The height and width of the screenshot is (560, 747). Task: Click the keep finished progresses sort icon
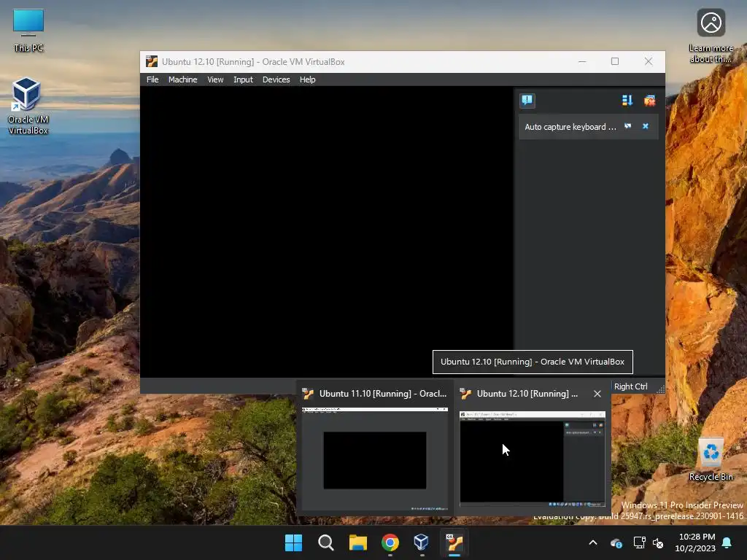[627, 101]
